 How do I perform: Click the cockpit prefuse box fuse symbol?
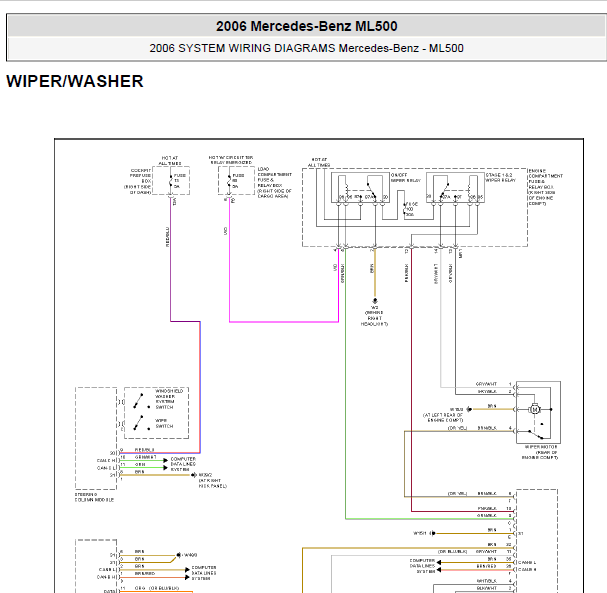[174, 182]
